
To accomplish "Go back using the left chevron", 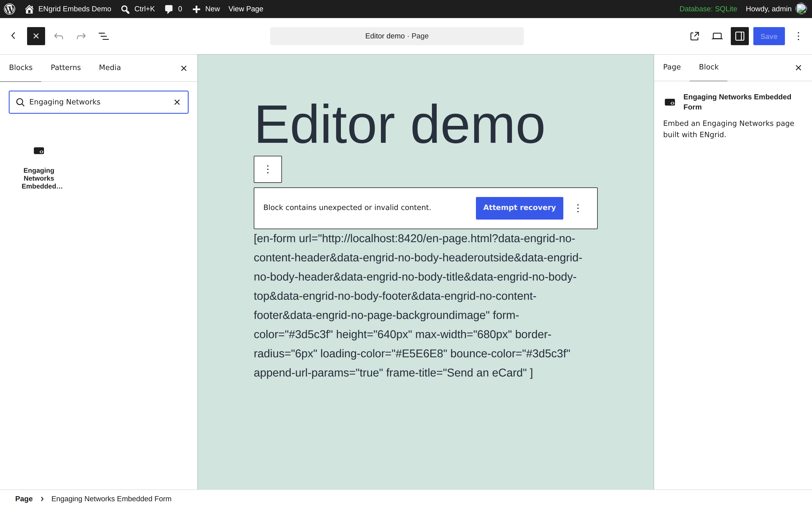I will tap(14, 36).
